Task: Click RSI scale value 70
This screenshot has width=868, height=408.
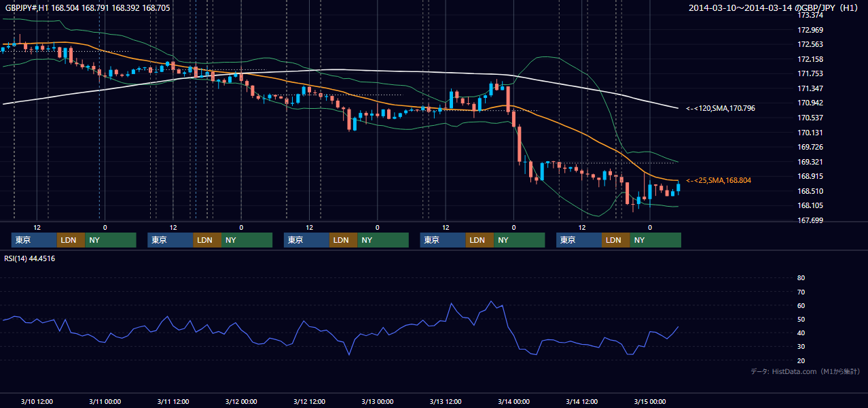Action: tap(801, 292)
